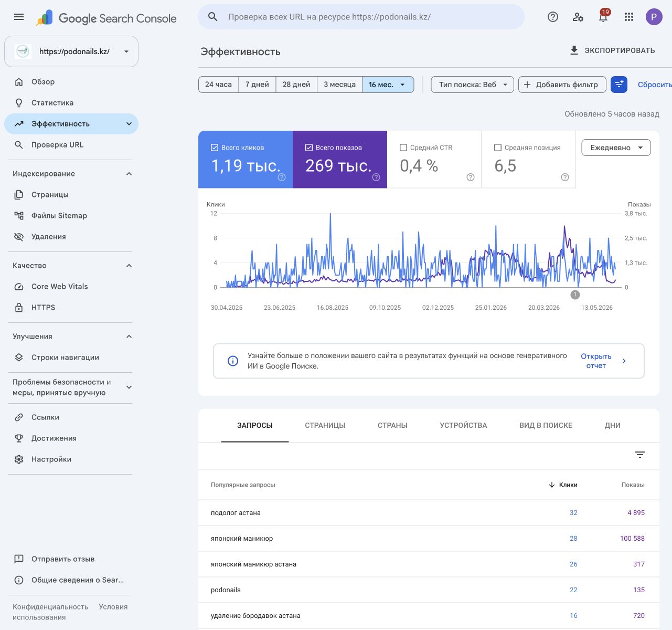672x630 pixels.
Task: Open the Google apps grid
Action: pos(629,17)
